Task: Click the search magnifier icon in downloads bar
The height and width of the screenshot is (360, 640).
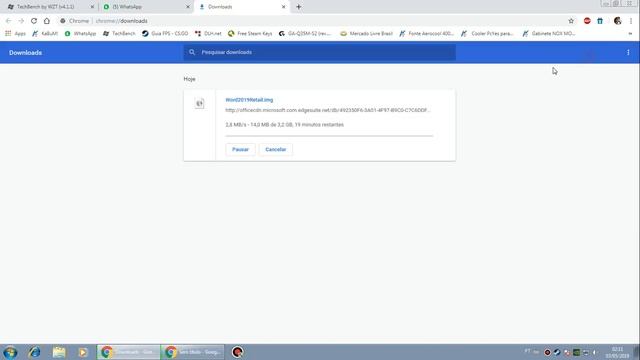Action: 192,52
